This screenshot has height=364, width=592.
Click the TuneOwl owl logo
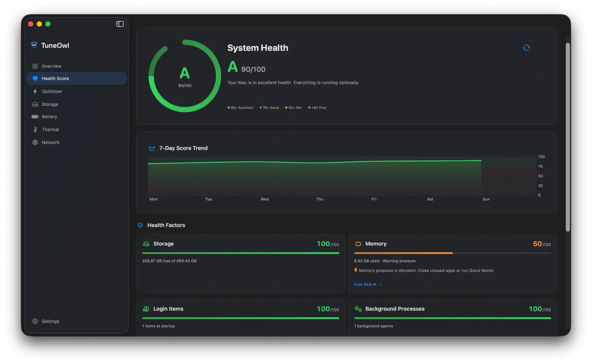[34, 45]
